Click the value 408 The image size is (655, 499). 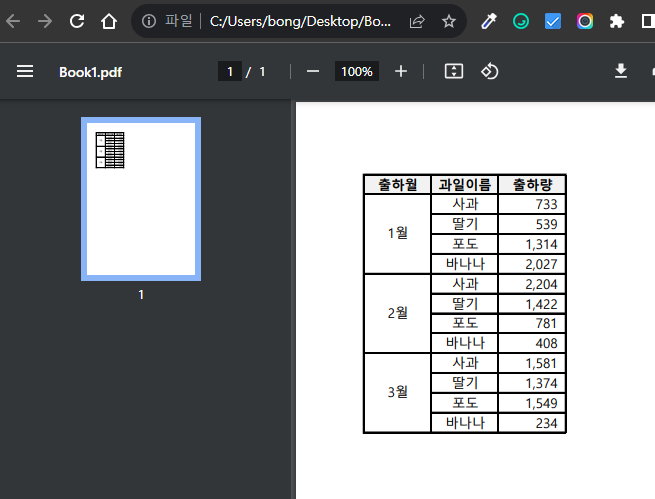coord(546,343)
